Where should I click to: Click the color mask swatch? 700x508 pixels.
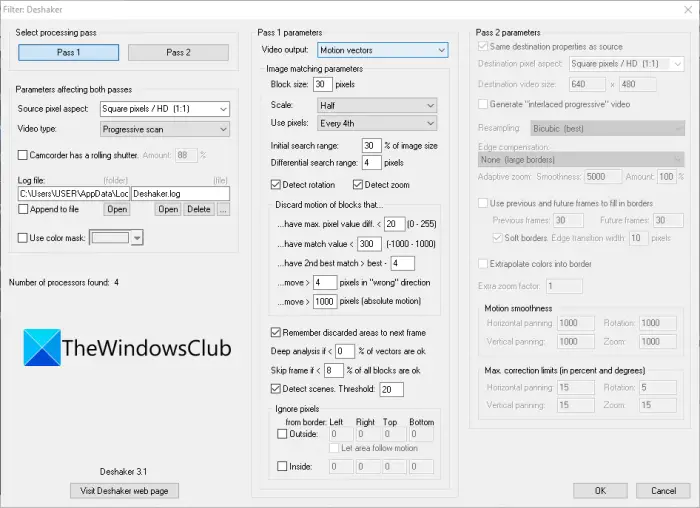point(110,238)
